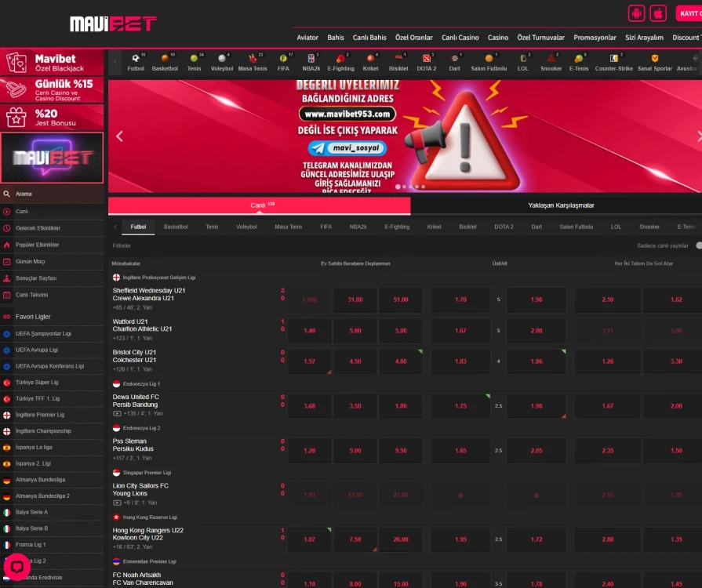Open Türkiye Süper Lig favorite league
The image size is (702, 588).
tap(52, 383)
